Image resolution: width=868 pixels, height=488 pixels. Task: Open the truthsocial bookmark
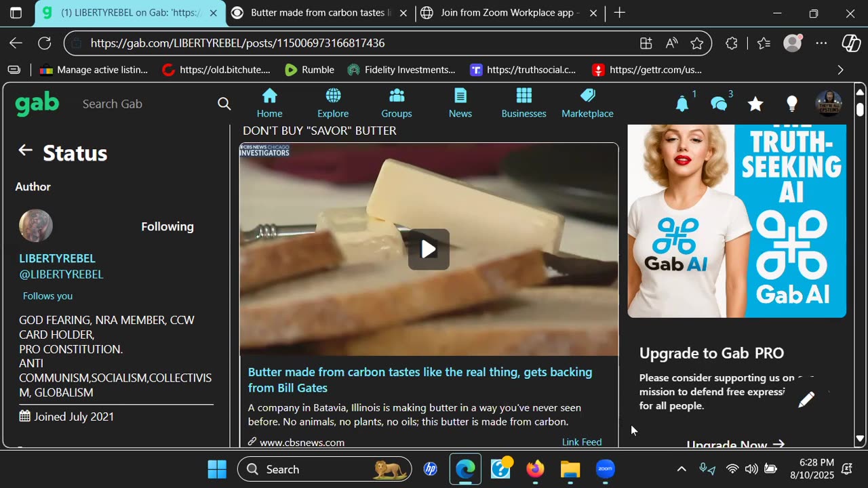523,70
